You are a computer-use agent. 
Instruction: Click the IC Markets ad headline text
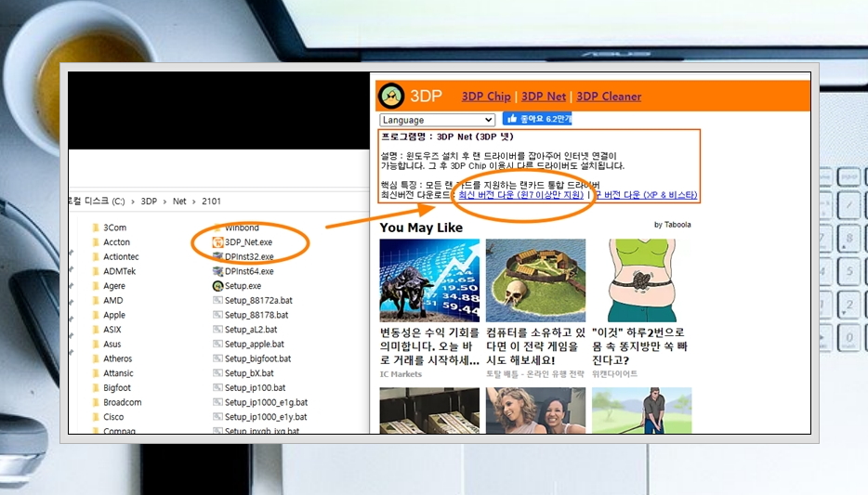pos(429,346)
